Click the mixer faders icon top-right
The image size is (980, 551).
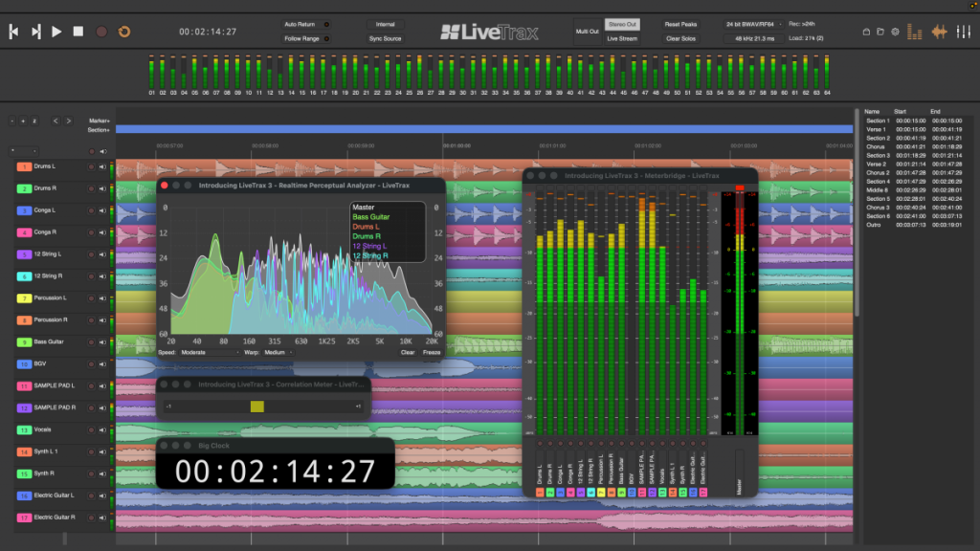click(x=964, y=32)
